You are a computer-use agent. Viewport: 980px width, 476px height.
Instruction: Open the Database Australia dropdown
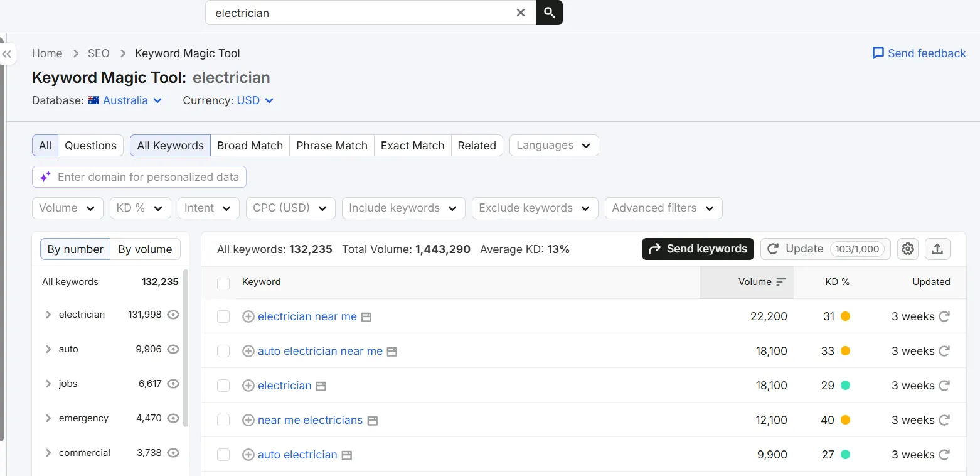125,100
